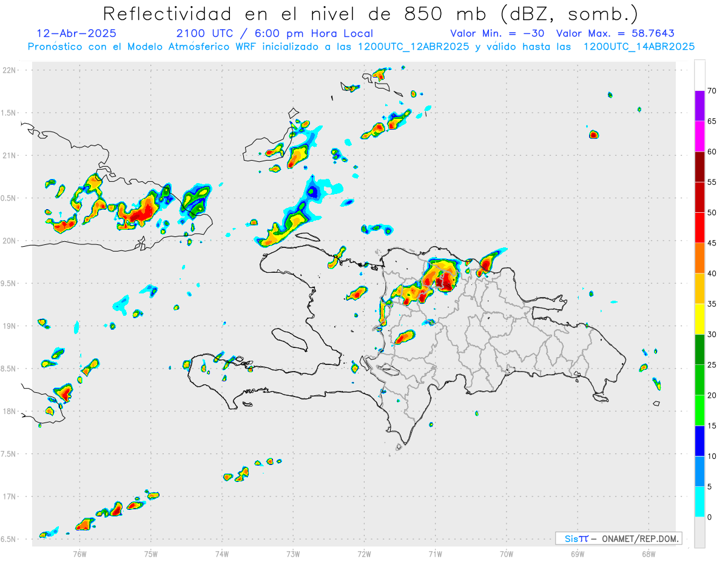
Task: Click the colorbar value '10'
Action: 712,457
